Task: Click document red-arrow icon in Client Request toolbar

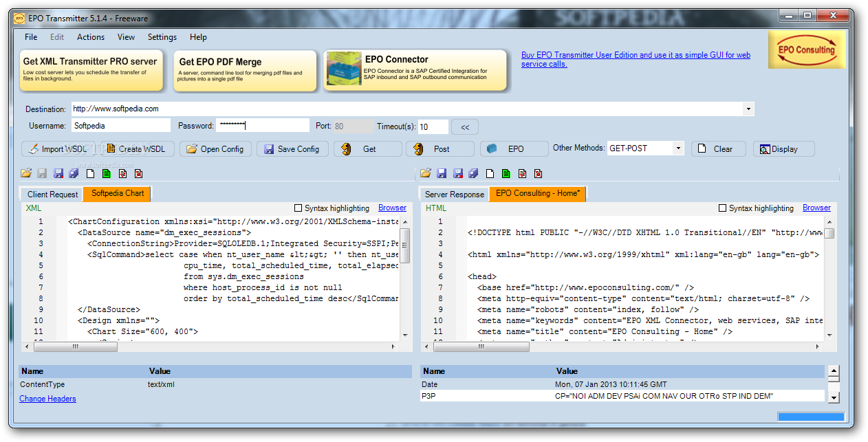Action: pos(122,173)
